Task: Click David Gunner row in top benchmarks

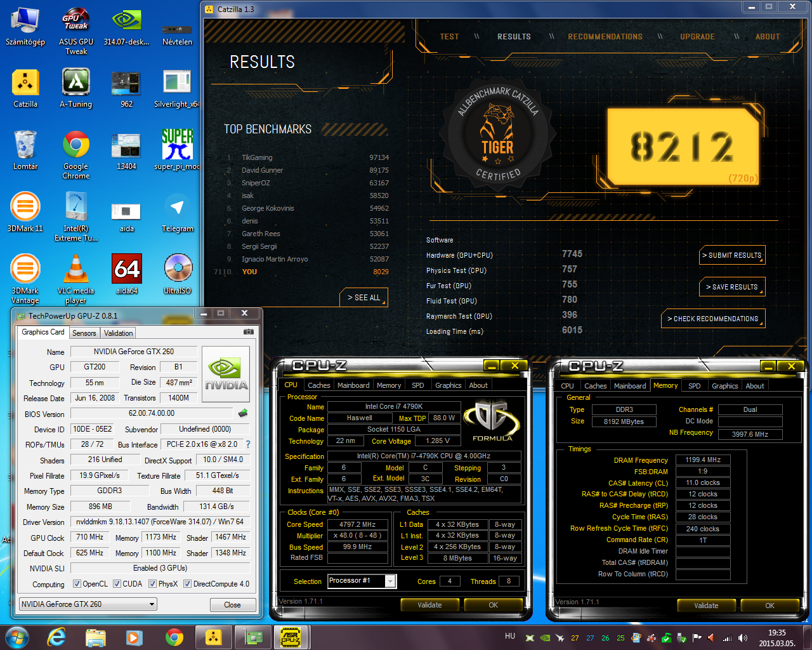Action: point(308,170)
